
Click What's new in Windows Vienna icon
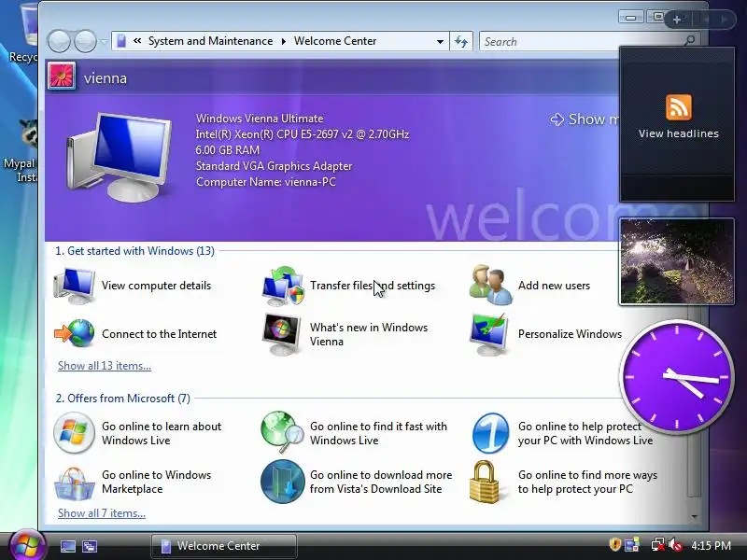(282, 334)
